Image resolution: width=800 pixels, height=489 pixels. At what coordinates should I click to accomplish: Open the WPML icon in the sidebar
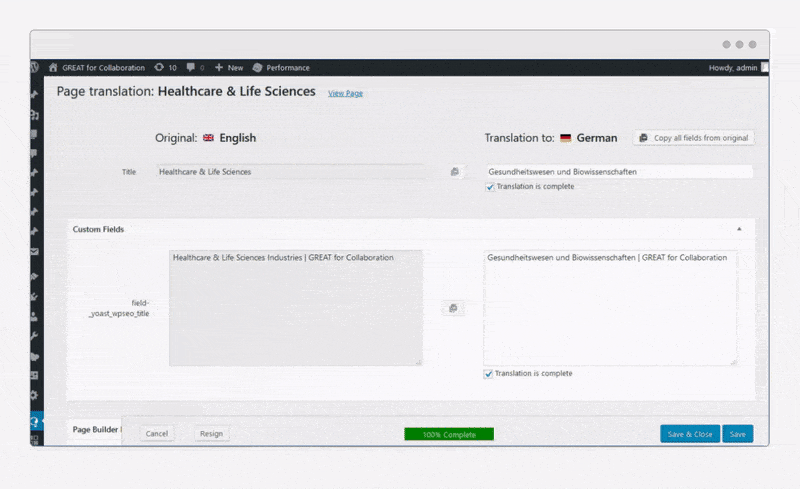click(x=35, y=423)
